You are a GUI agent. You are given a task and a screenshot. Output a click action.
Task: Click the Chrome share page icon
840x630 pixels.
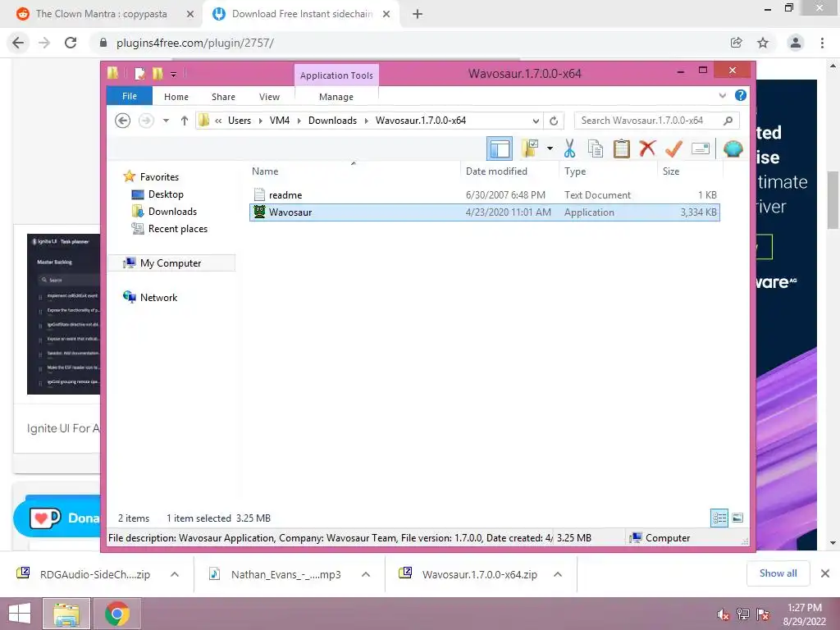click(737, 43)
